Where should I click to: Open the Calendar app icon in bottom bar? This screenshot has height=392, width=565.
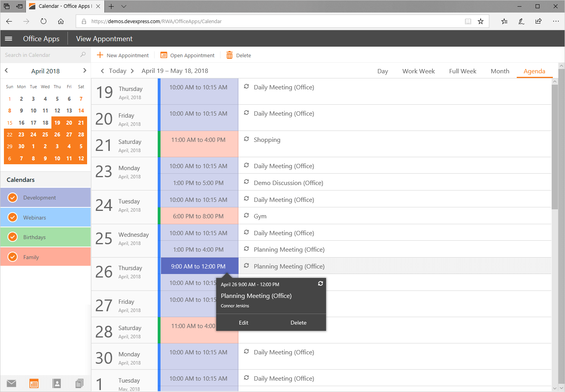click(34, 383)
